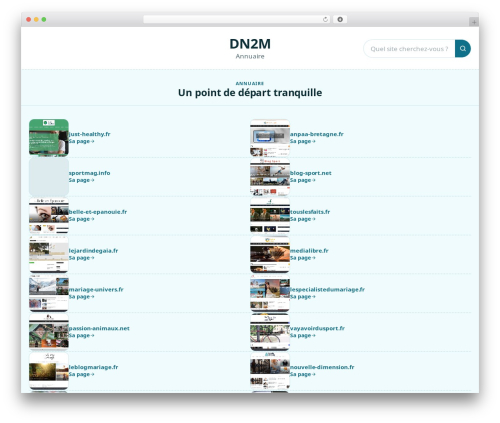Open the blog-sport.net link
500x423 pixels.
click(311, 173)
